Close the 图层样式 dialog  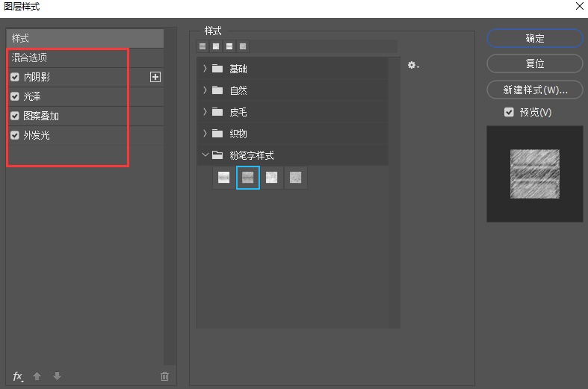pos(579,6)
